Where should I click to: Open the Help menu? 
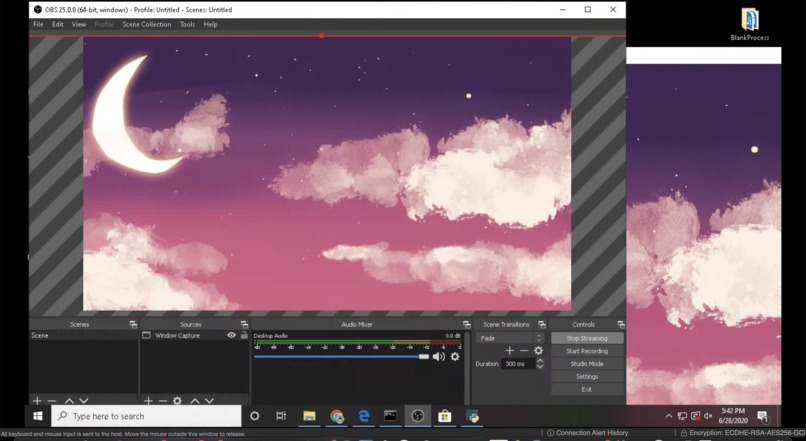pos(210,24)
